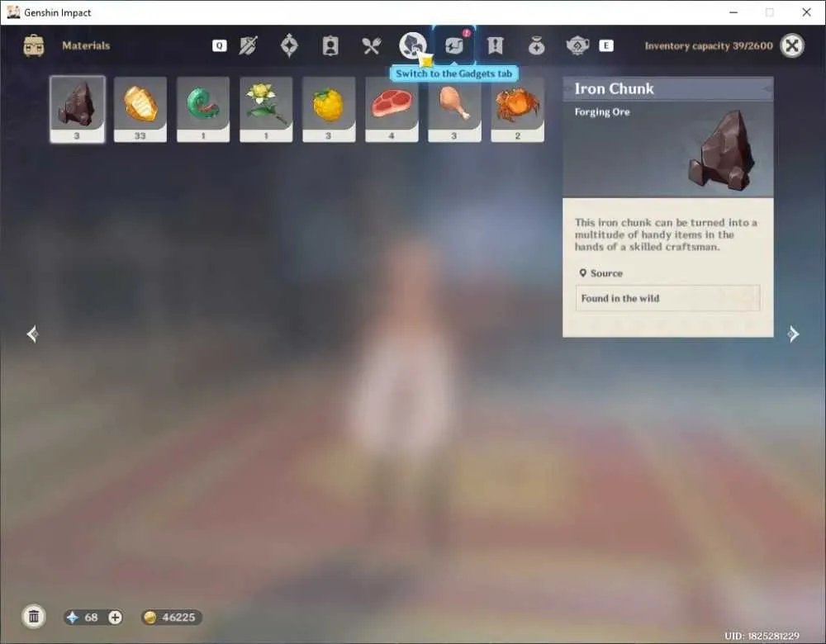Open the Character Development Items tab

330,45
